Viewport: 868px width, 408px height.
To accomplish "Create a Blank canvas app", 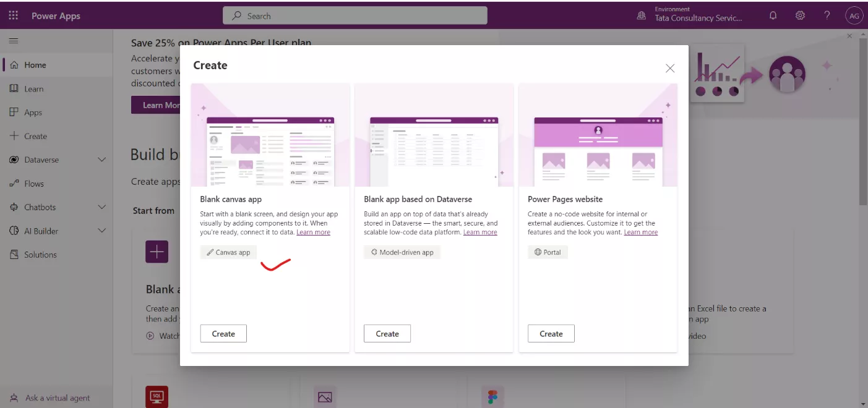I will [x=223, y=333].
